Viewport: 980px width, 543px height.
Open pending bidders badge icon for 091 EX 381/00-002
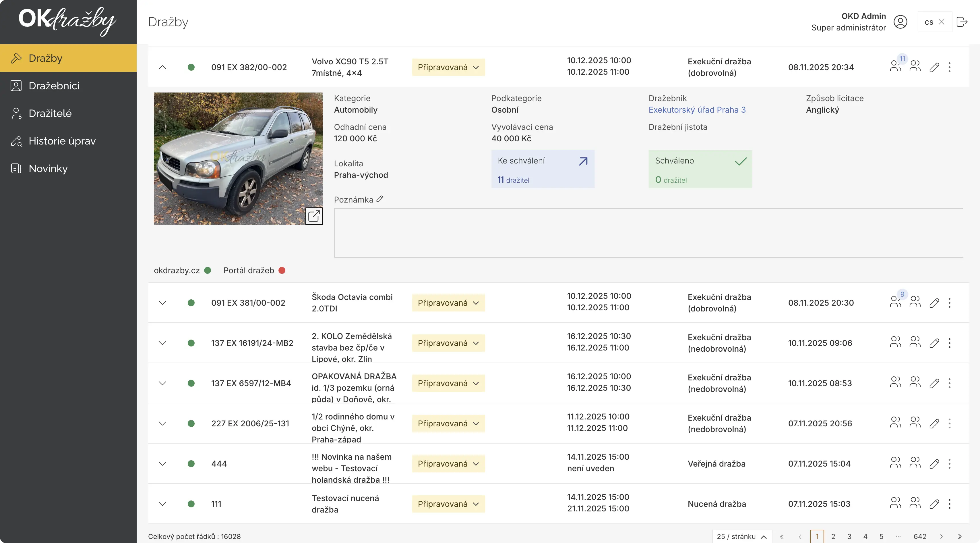(896, 302)
